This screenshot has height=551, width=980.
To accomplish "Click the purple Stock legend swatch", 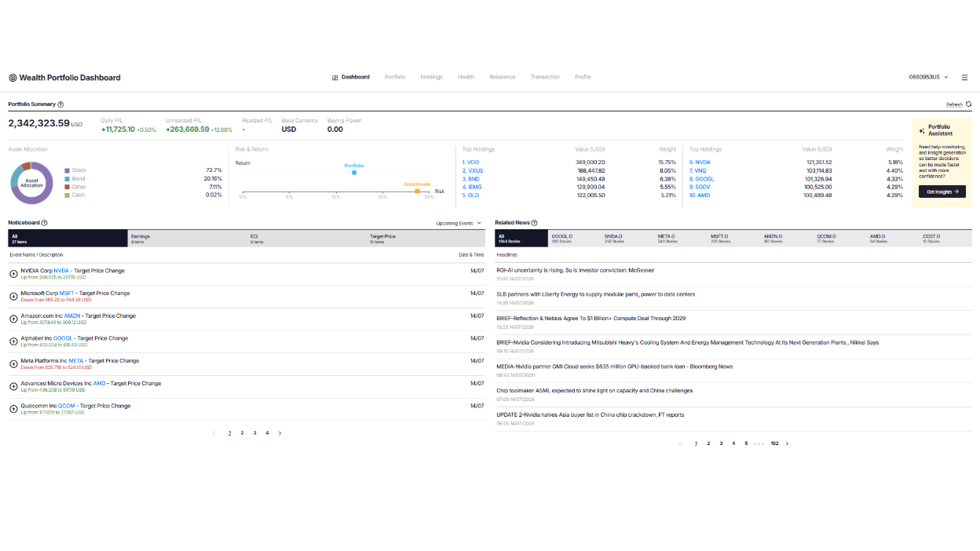I will pyautogui.click(x=67, y=170).
